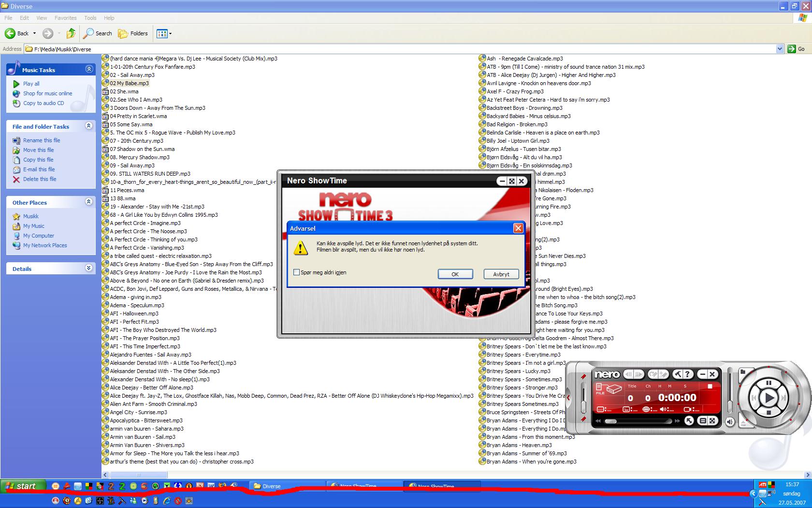Switch to the Diverse taskbar button
The image size is (812, 508).
288,486
